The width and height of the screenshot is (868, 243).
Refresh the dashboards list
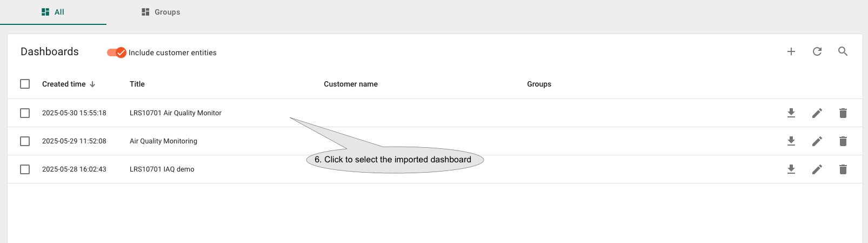coord(817,51)
